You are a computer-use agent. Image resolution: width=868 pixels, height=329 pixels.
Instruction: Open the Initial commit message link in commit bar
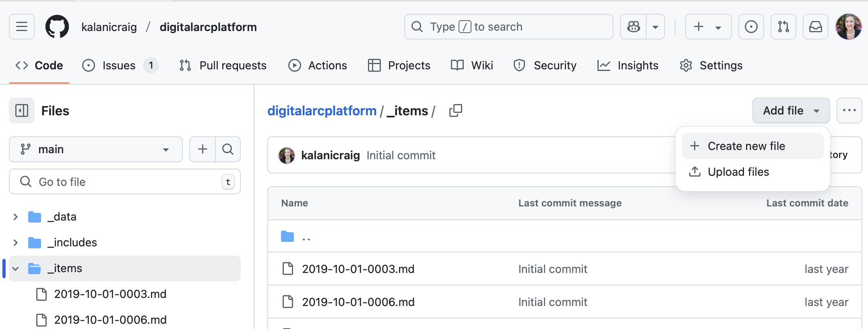pyautogui.click(x=401, y=155)
